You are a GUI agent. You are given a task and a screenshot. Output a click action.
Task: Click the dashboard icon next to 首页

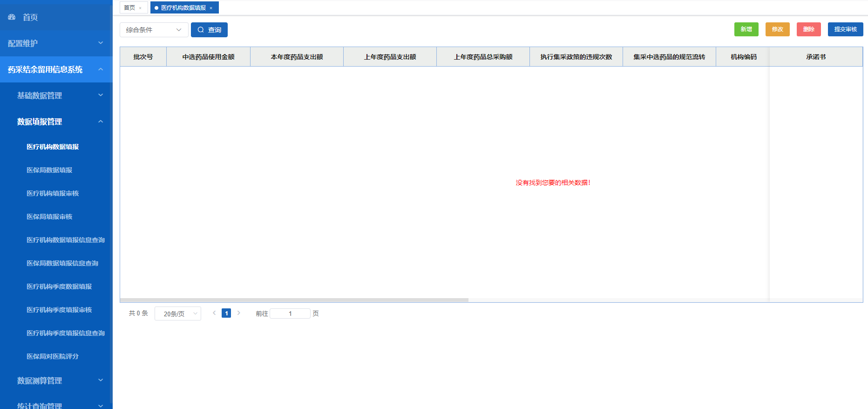12,17
